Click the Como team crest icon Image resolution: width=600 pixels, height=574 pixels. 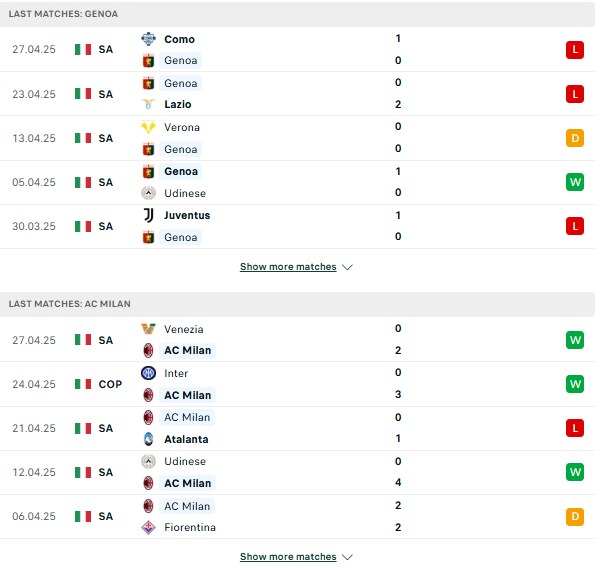(148, 39)
